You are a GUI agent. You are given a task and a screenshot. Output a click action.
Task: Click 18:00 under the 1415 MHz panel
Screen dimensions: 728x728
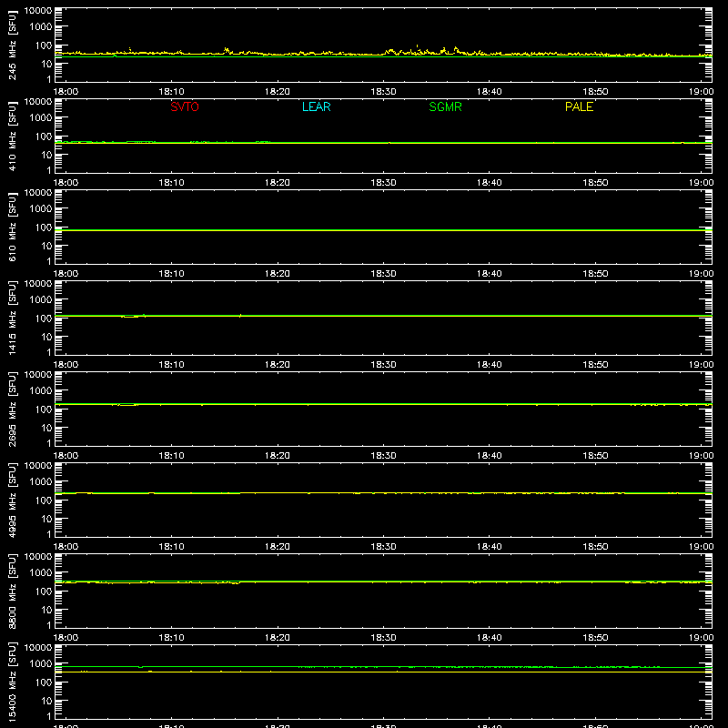tap(66, 365)
